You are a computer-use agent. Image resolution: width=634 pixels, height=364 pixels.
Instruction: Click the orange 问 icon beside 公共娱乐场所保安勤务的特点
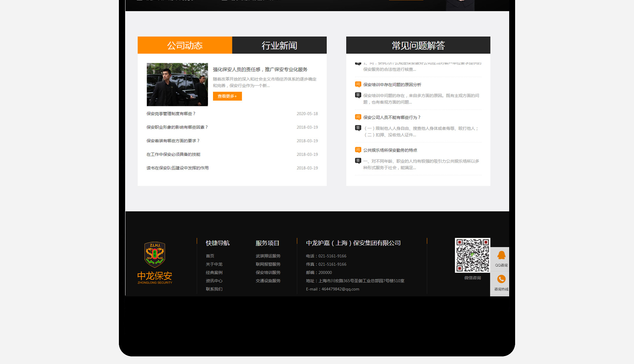[x=358, y=150]
